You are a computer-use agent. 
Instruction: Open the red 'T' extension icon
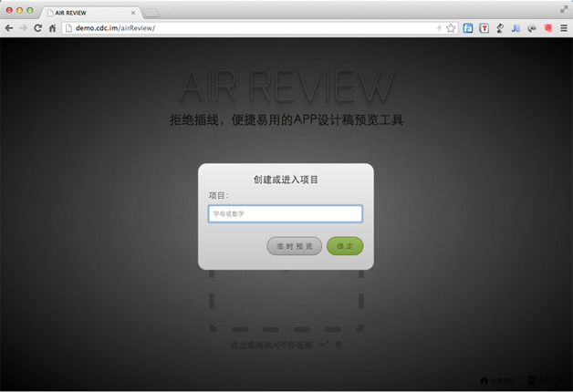pyautogui.click(x=484, y=28)
